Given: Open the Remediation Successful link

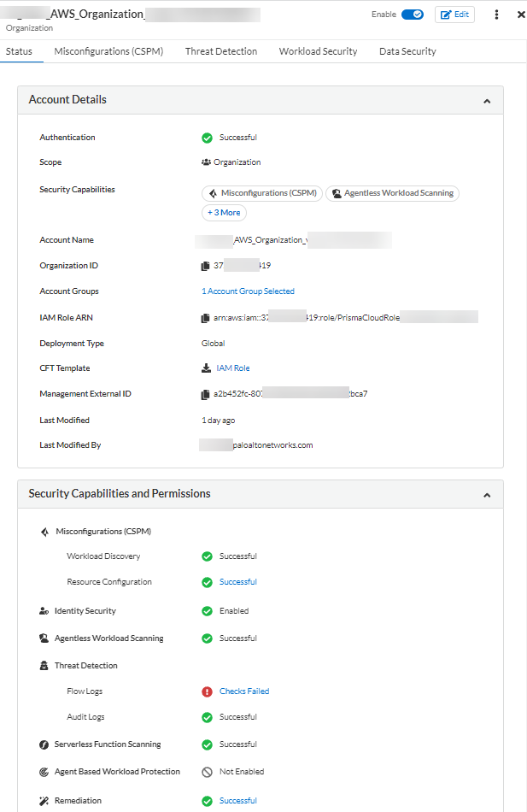Looking at the screenshot, I should 238,801.
